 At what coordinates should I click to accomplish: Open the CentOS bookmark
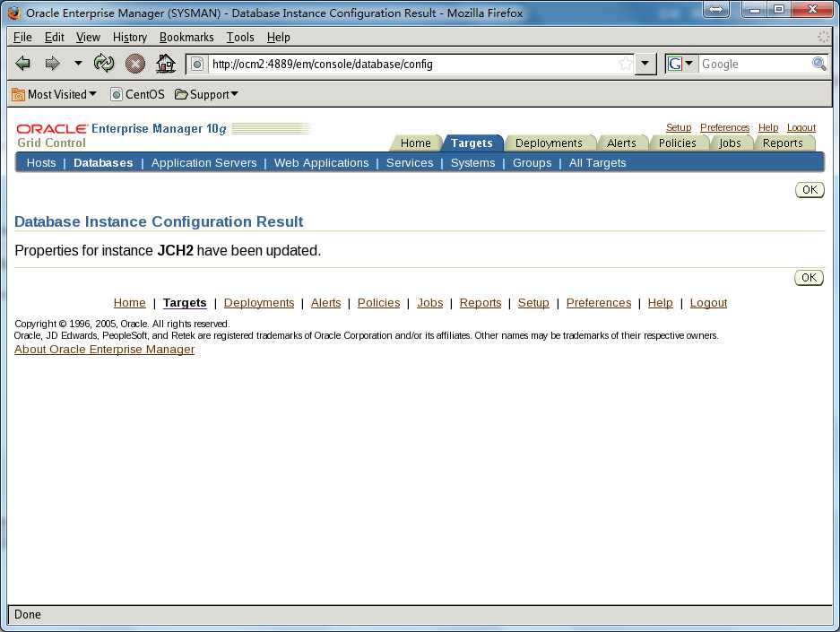138,94
